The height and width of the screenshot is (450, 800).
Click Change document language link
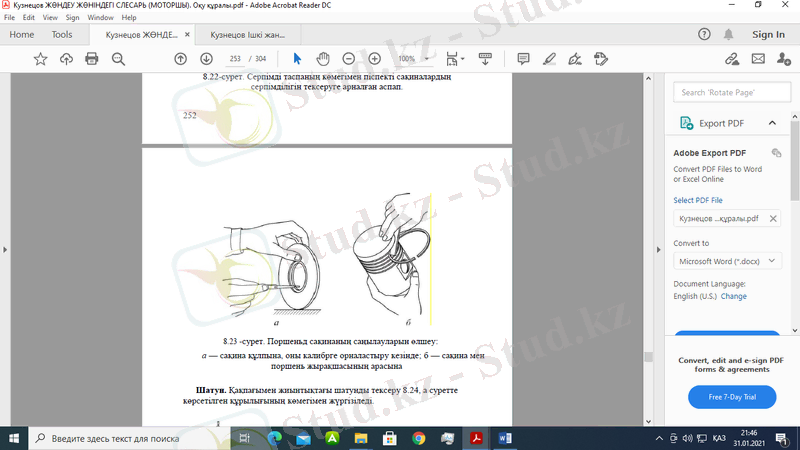[734, 296]
